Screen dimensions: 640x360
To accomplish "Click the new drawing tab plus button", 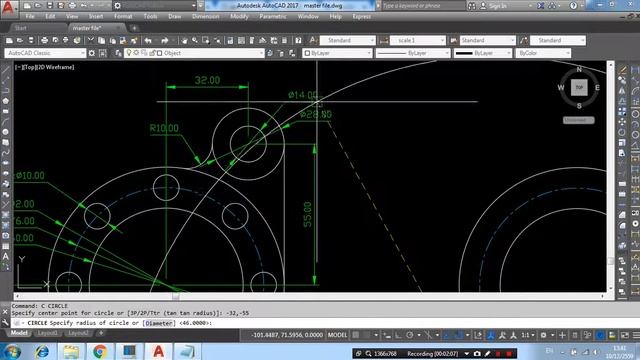I will tap(134, 28).
